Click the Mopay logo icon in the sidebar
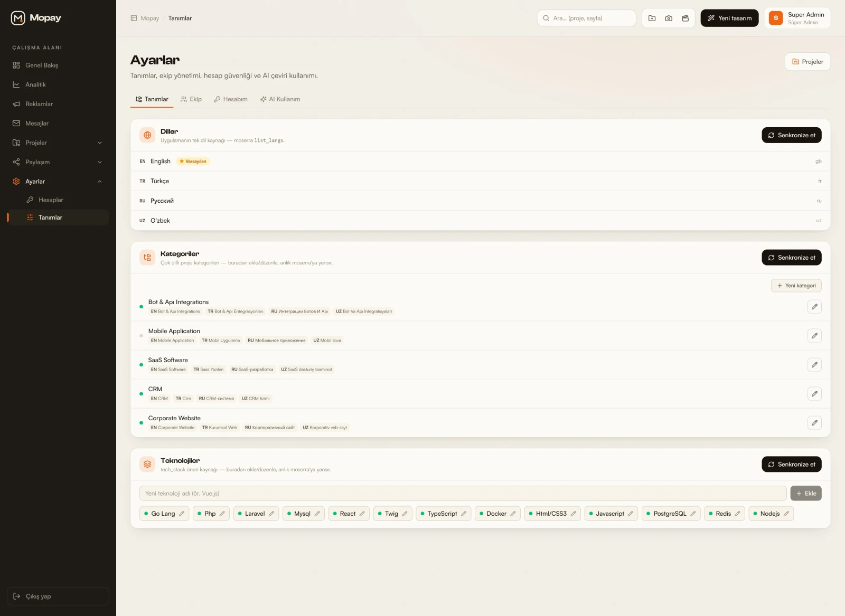The width and height of the screenshot is (845, 616). (x=18, y=18)
